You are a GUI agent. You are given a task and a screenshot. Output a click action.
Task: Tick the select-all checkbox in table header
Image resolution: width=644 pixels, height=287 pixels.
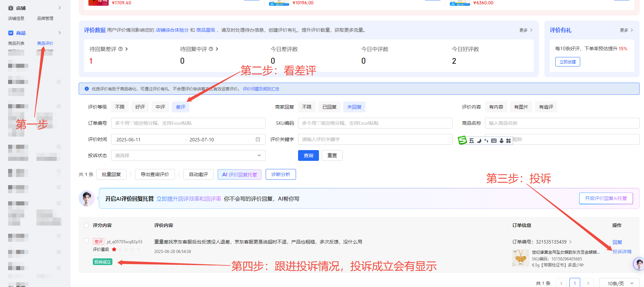tap(86, 225)
